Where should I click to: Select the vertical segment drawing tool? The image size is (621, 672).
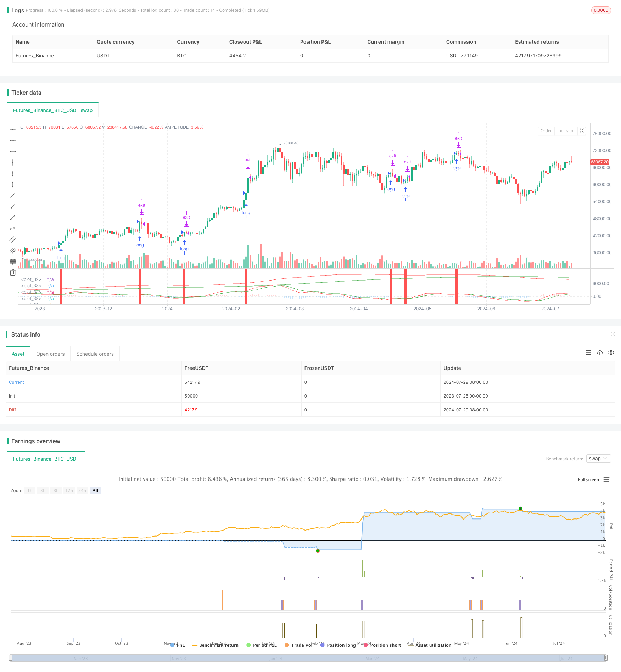[x=13, y=184]
